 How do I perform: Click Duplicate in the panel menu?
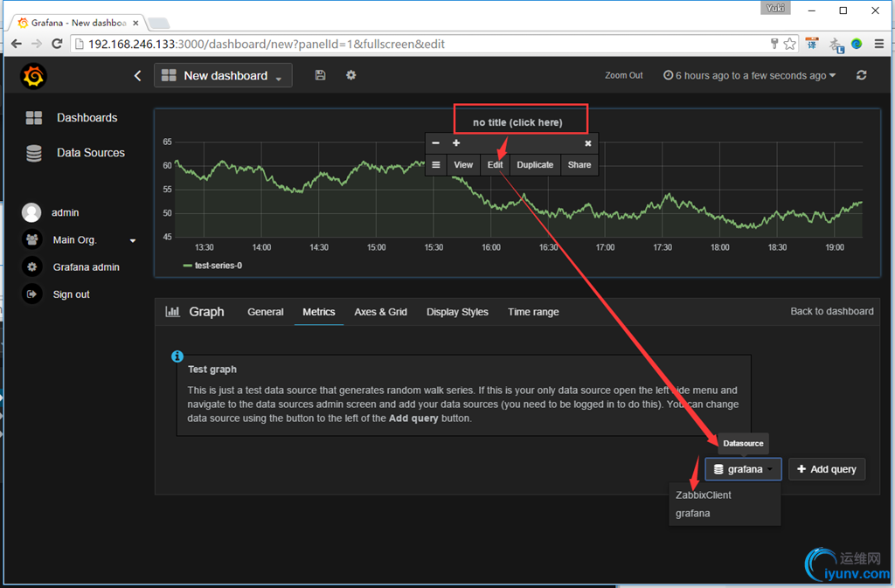click(535, 165)
